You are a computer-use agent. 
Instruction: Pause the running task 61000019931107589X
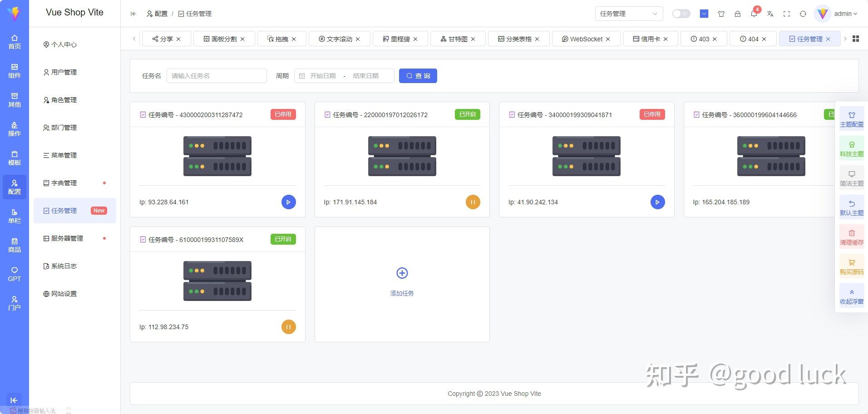tap(289, 327)
